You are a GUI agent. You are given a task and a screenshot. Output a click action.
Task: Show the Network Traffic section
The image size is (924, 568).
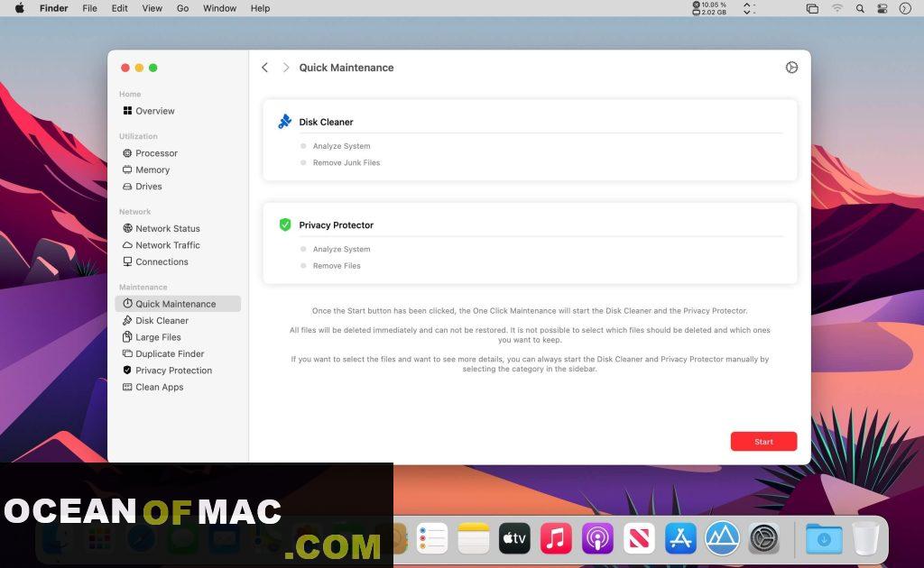coord(161,245)
